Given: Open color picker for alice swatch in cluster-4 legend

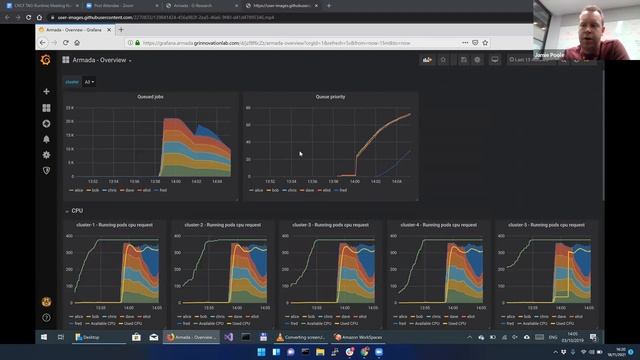Looking at the screenshot, I should click(x=396, y=317).
